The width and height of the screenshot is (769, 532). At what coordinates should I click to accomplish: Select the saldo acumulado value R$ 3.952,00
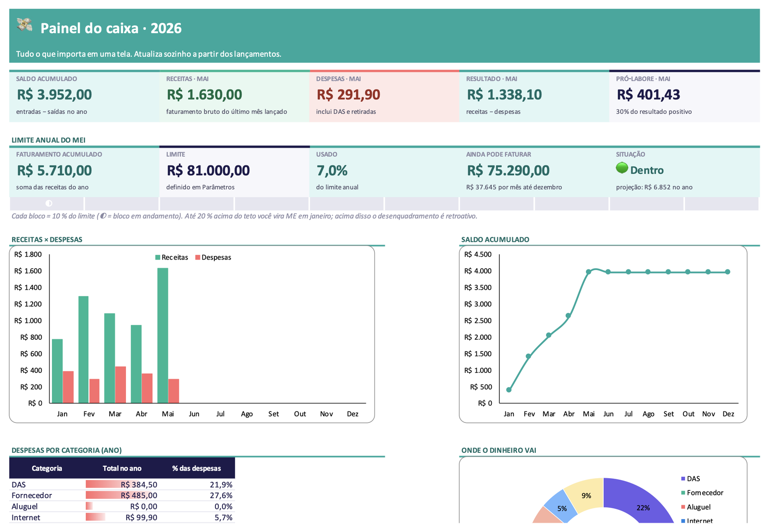pos(54,95)
